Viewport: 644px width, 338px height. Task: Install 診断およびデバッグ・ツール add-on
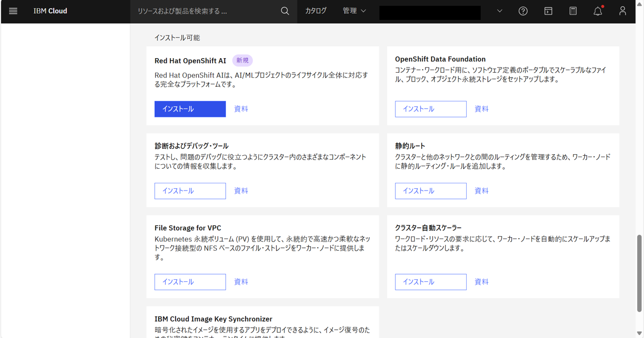tap(190, 191)
